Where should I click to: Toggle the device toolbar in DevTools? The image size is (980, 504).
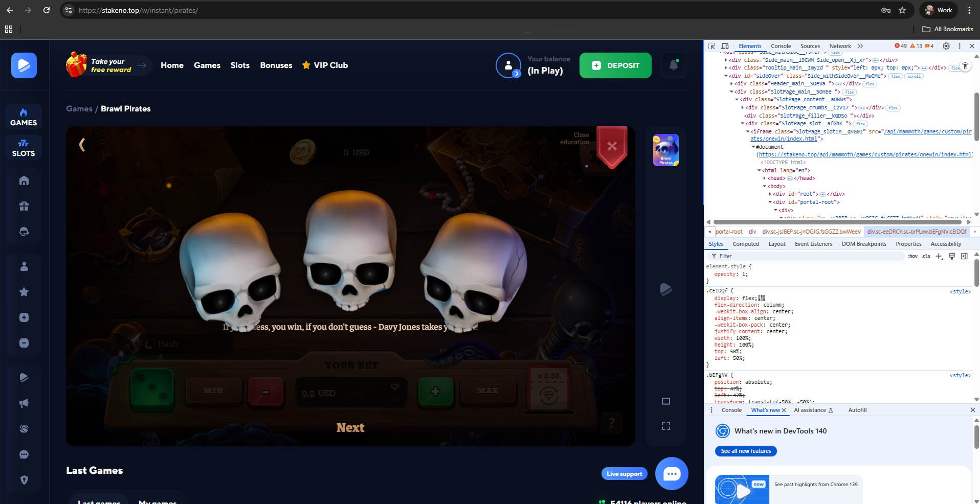[x=725, y=46]
